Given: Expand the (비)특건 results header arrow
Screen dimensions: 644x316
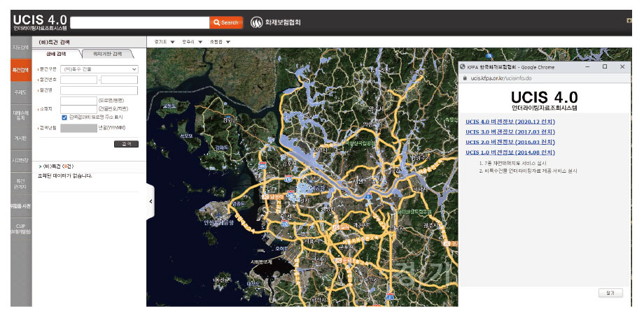Looking at the screenshot, I should click(41, 166).
